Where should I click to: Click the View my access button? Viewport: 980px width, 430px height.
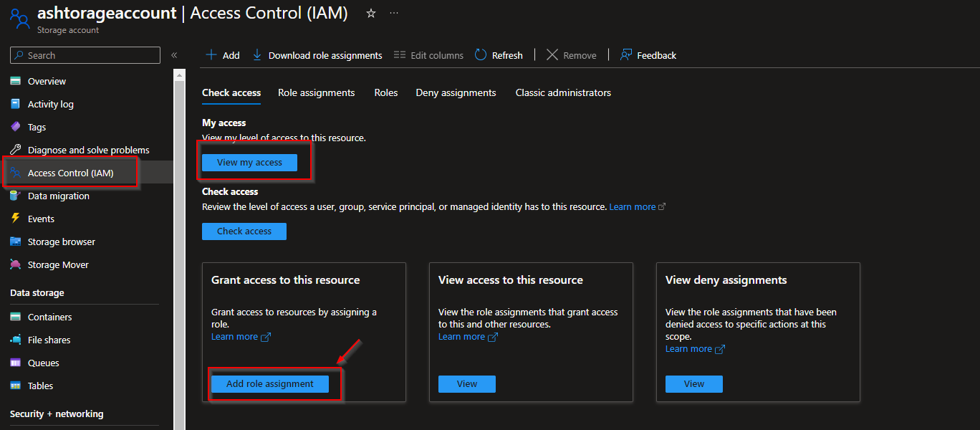click(249, 162)
